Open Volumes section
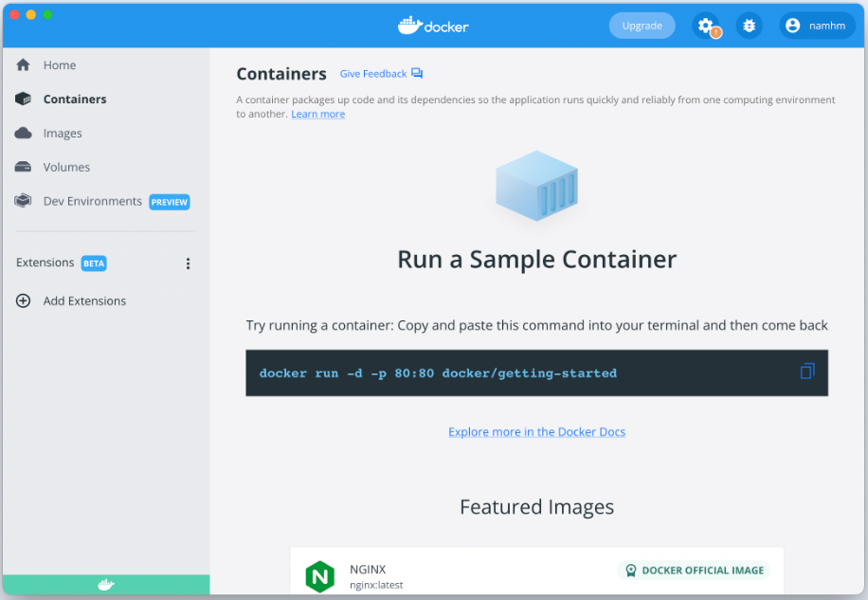The image size is (868, 600). [66, 167]
